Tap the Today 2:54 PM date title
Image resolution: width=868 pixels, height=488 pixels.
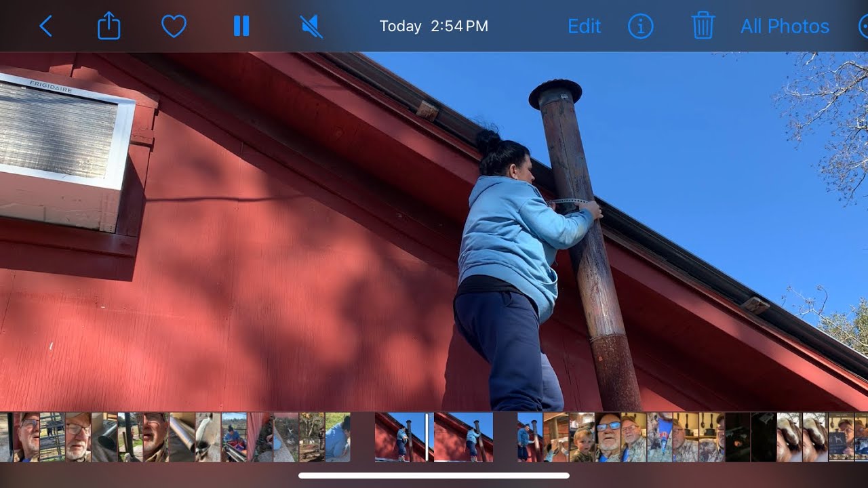(x=433, y=26)
